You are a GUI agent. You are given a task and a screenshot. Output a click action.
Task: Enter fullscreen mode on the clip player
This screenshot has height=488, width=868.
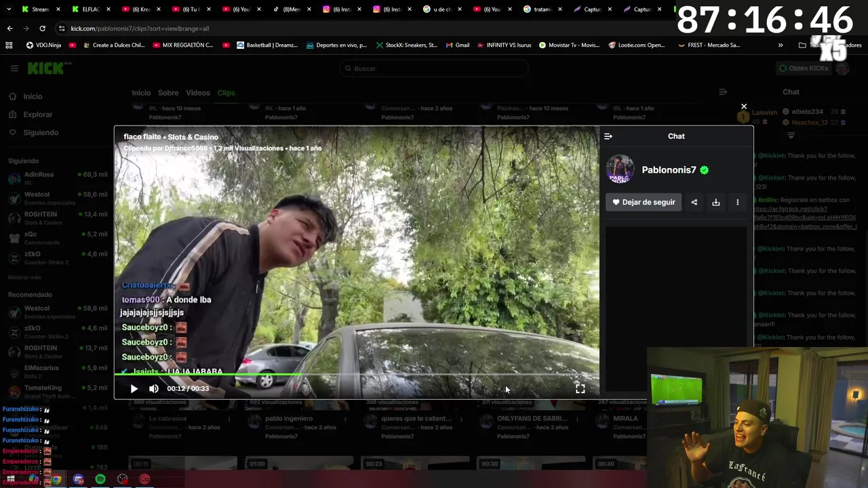tap(580, 388)
